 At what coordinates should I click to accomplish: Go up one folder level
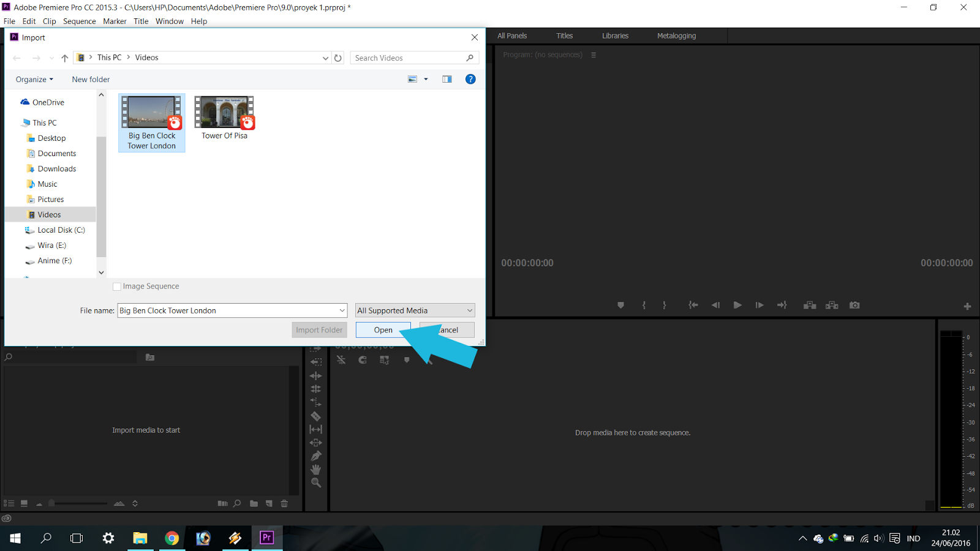coord(64,58)
